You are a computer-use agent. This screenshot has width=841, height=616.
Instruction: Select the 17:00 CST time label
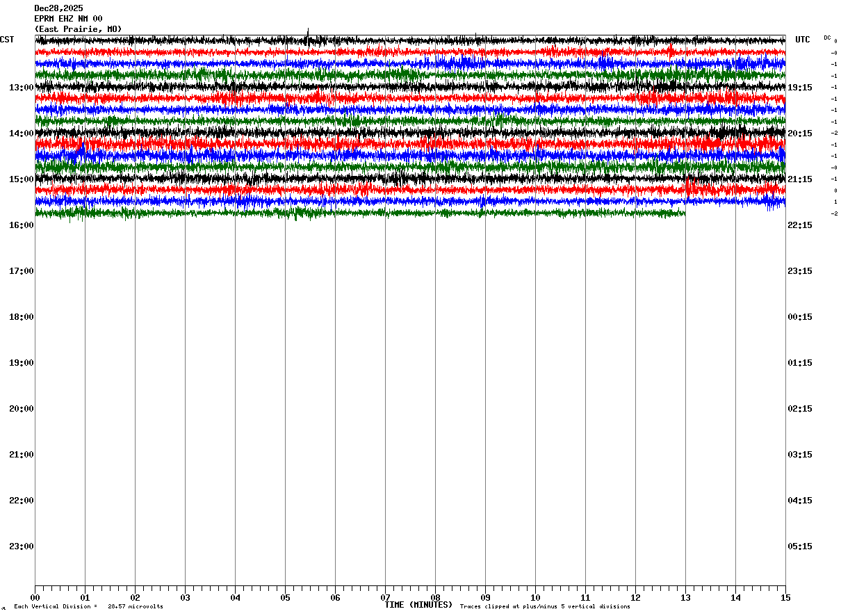(22, 271)
